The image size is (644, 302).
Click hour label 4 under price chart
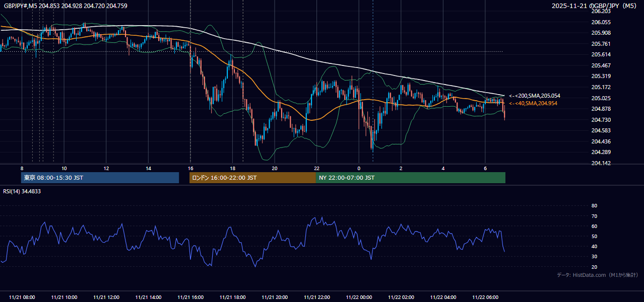(443, 168)
